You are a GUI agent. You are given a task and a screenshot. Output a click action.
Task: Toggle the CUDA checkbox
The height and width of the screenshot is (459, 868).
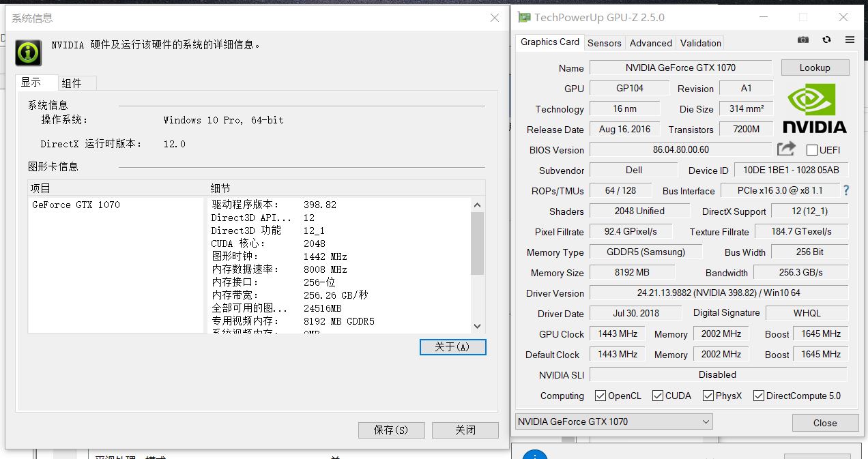tap(658, 396)
